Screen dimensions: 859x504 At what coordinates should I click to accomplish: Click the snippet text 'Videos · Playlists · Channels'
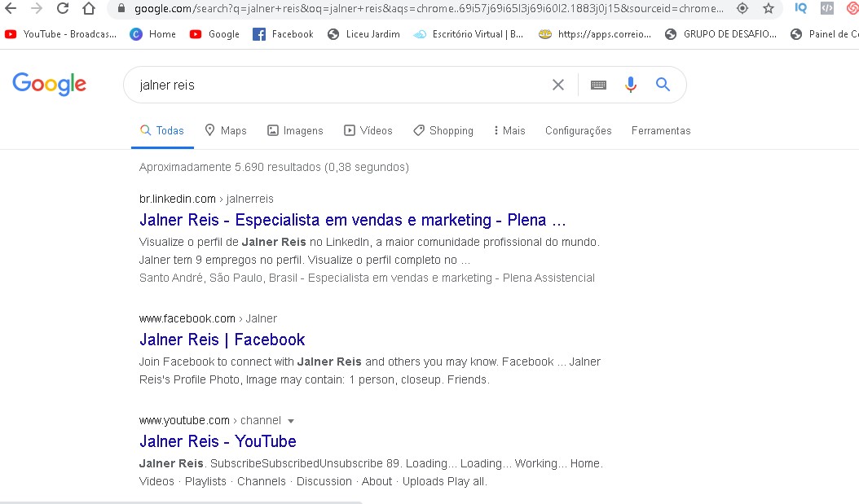click(213, 481)
